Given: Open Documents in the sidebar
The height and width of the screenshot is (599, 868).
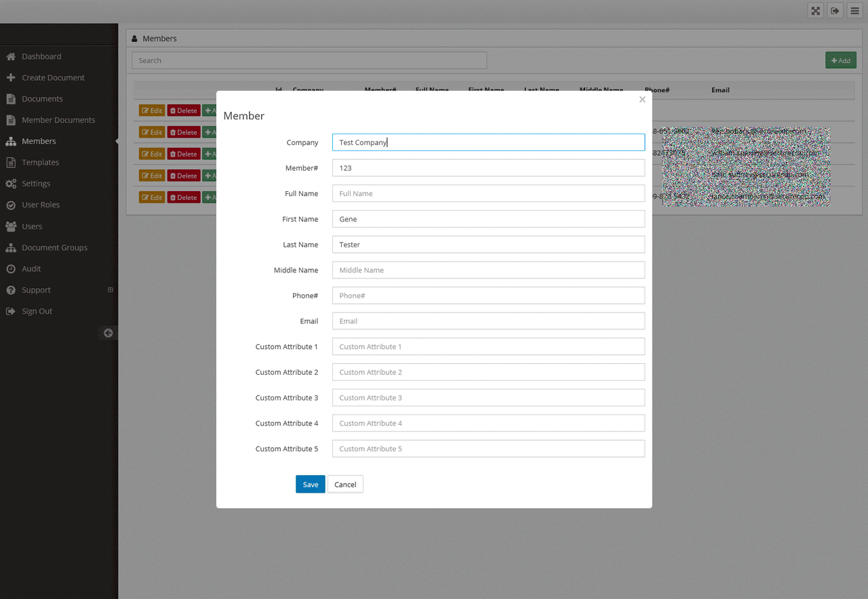Looking at the screenshot, I should point(42,99).
